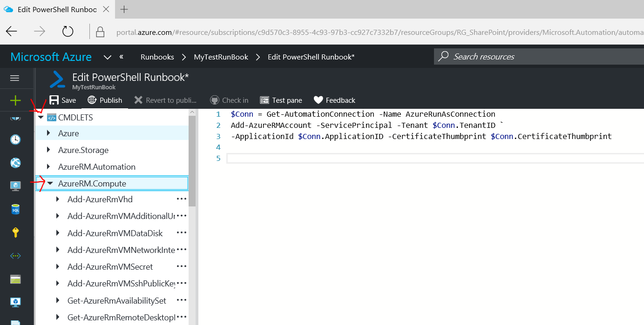The width and height of the screenshot is (644, 325).
Task: Open ellipsis menu for Add-AzureRmVMNetworkInterface
Action: coord(181,250)
